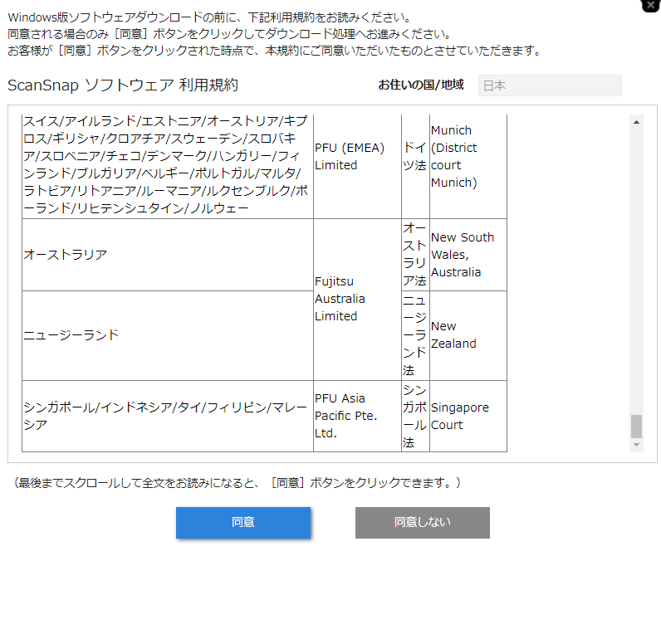Screen dimensions: 661x644
Task: Click the オーストラリア table cell
Action: click(168, 255)
